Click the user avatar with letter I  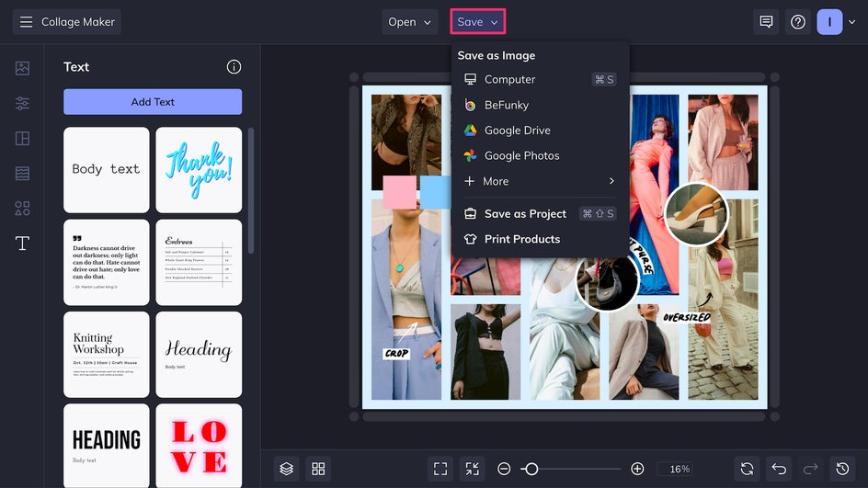[829, 22]
